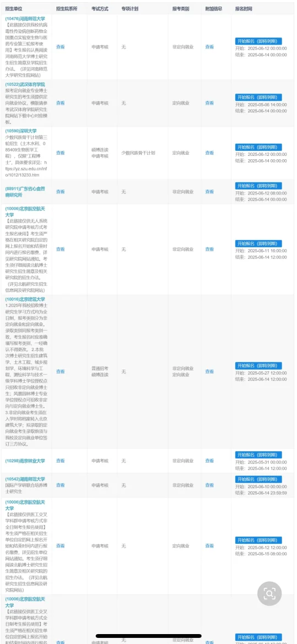The width and height of the screenshot is (297, 644).
Task: Click 开始报名 button for 广东省心血管病研究所
Action: pyautogui.click(x=258, y=186)
